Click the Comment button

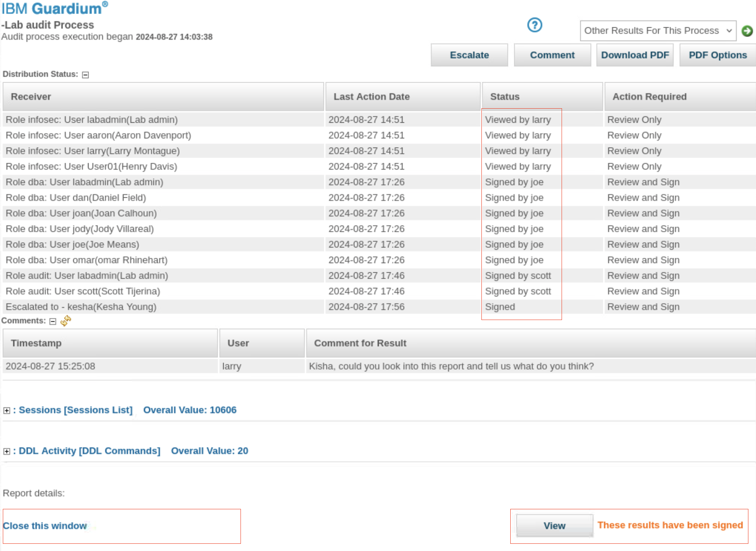(552, 55)
